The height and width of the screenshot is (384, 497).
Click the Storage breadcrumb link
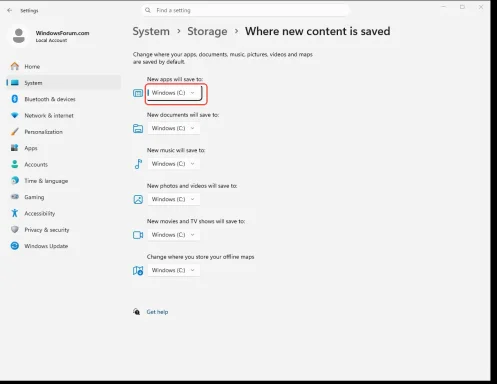click(207, 31)
